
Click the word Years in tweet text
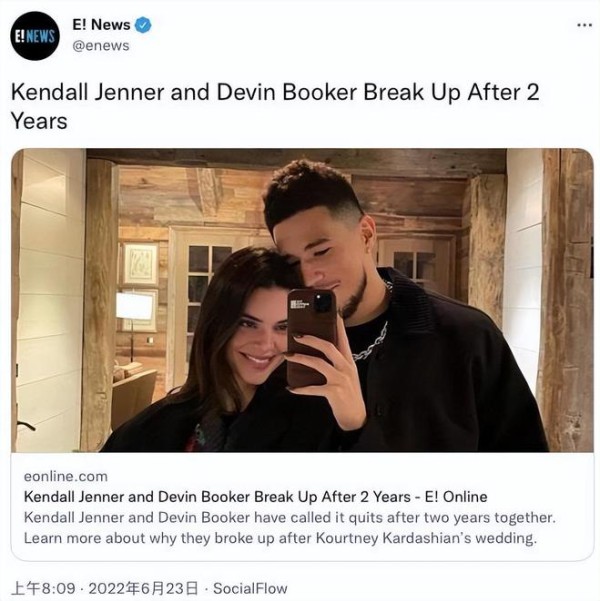[x=39, y=121]
